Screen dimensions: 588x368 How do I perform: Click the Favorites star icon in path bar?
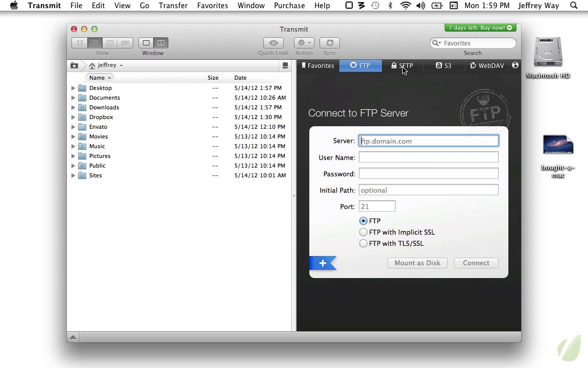coord(74,66)
